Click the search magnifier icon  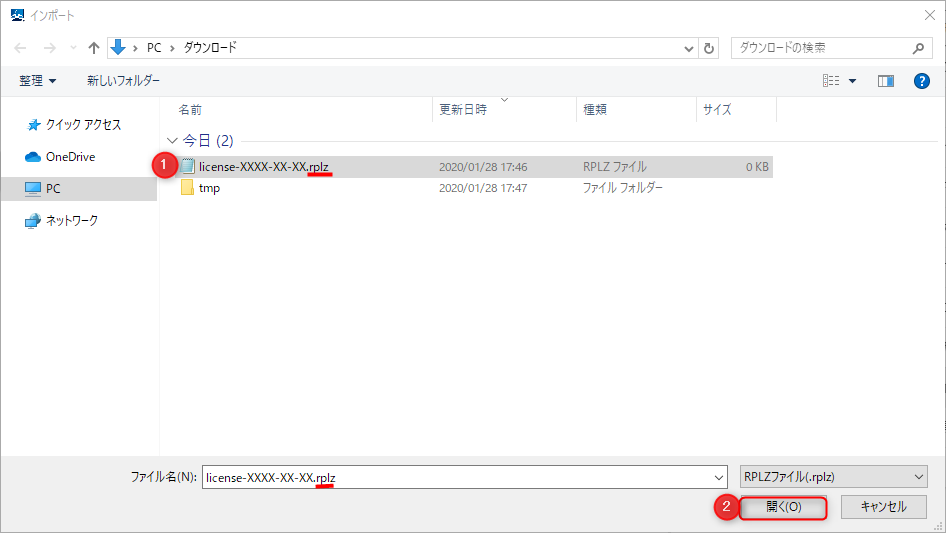pyautogui.click(x=919, y=48)
